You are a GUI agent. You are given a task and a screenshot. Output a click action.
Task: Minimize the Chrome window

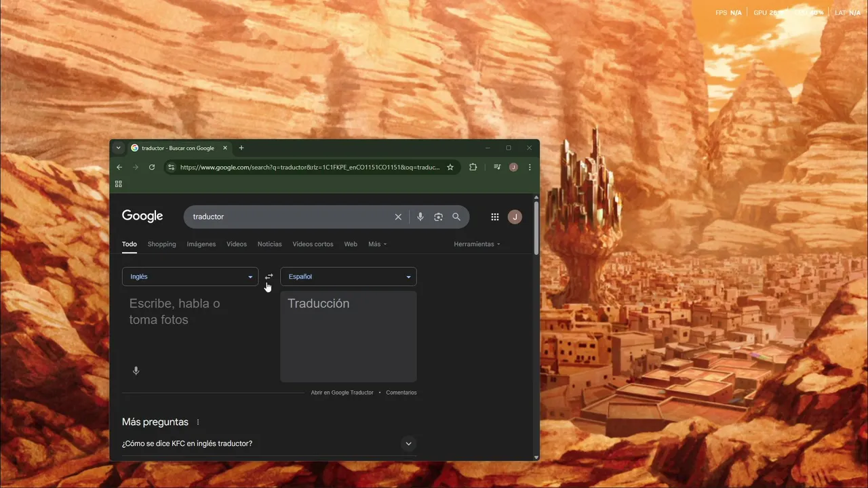pos(488,148)
